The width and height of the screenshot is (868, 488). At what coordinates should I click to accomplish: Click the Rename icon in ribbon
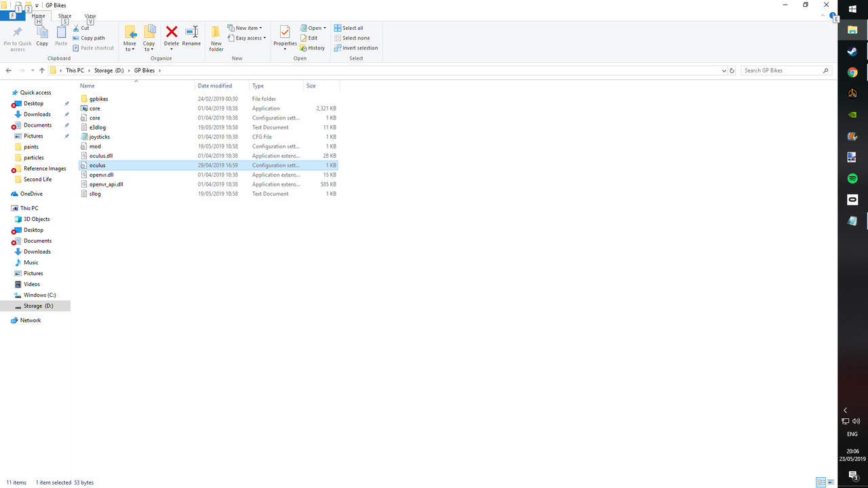click(x=191, y=32)
